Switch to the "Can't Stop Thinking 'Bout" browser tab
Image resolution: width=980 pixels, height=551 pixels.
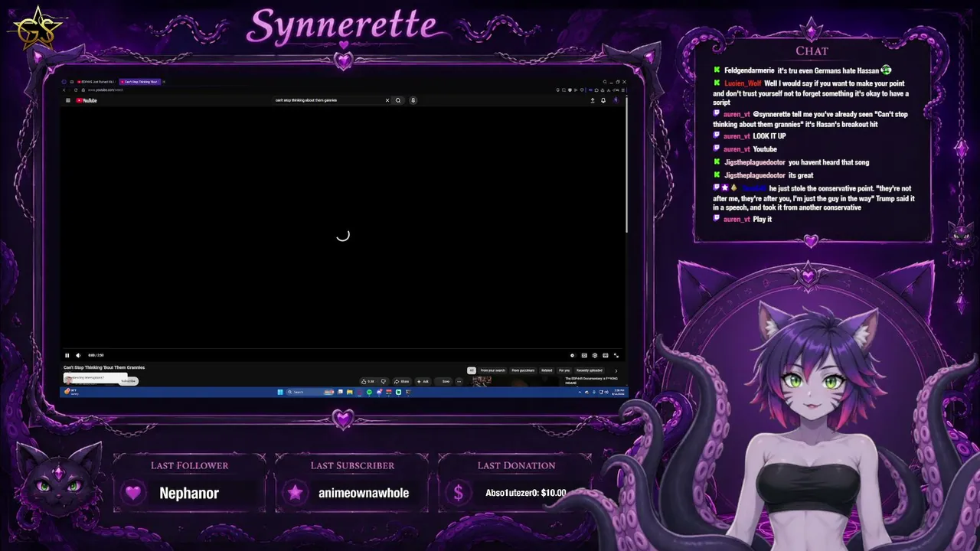click(140, 82)
